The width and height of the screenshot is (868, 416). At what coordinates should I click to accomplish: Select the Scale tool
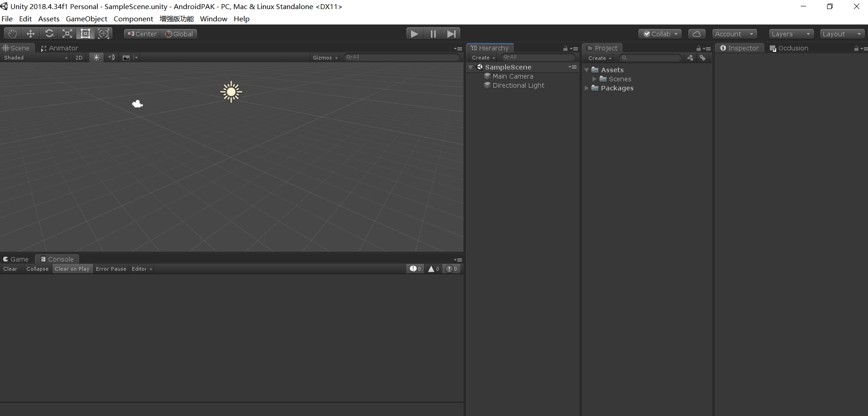67,34
